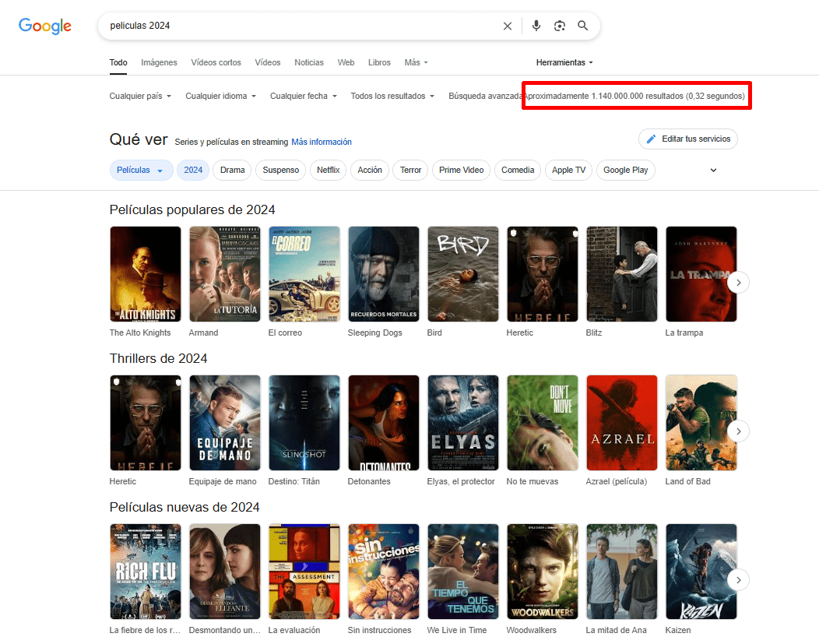The height and width of the screenshot is (644, 819).
Task: Expand the filter chips chevron
Action: pos(713,171)
